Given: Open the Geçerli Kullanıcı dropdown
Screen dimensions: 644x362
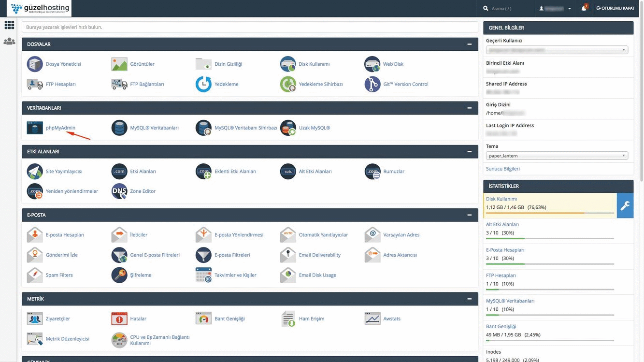Looking at the screenshot, I should pos(557,50).
